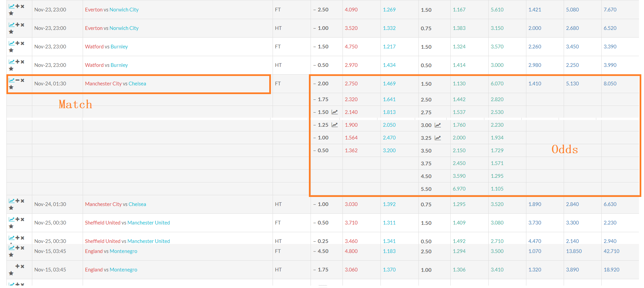Open Burnley link in the HT row
The height and width of the screenshot is (288, 644).
[x=119, y=65]
